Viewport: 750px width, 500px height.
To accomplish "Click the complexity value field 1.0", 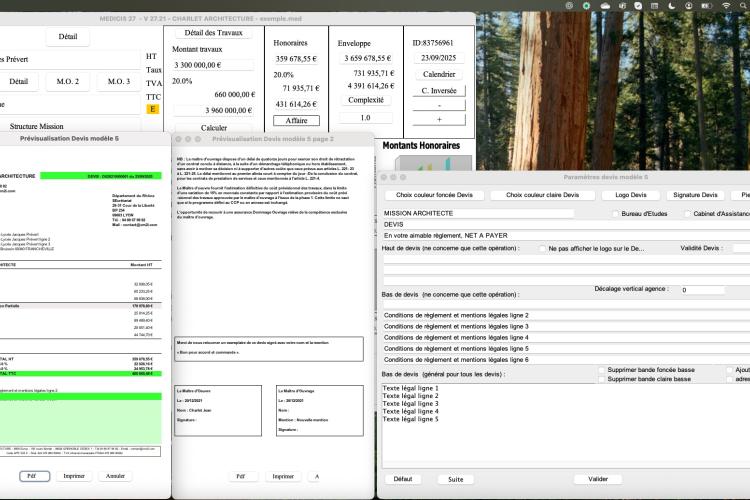I will 365,118.
